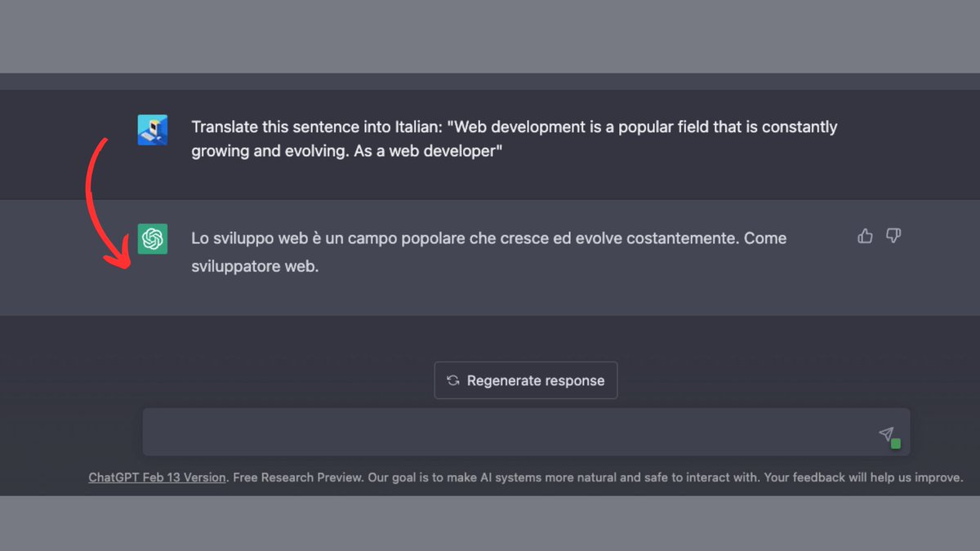Image resolution: width=980 pixels, height=551 pixels.
Task: Click the thumbs up icon on response
Action: click(x=866, y=237)
